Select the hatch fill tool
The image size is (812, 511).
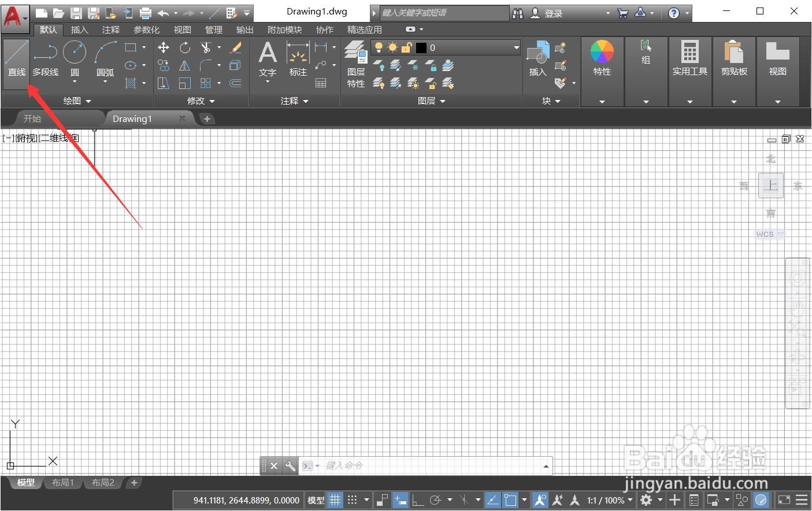coord(131,83)
